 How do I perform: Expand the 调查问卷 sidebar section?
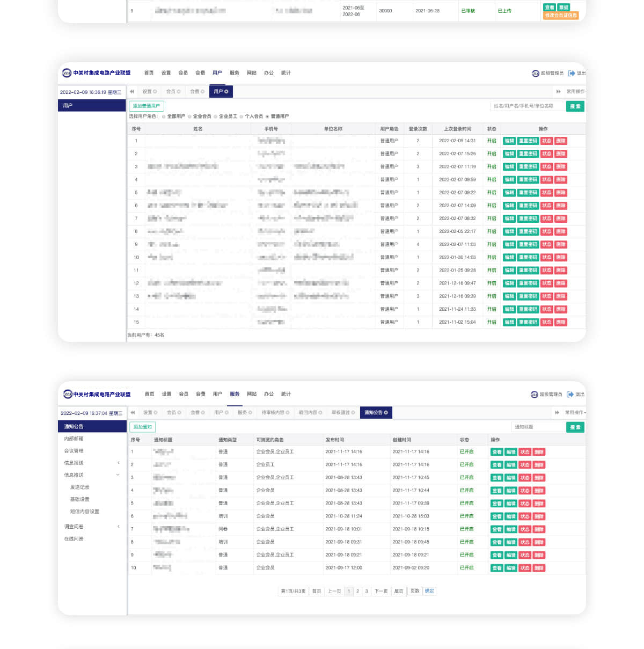coord(119,527)
